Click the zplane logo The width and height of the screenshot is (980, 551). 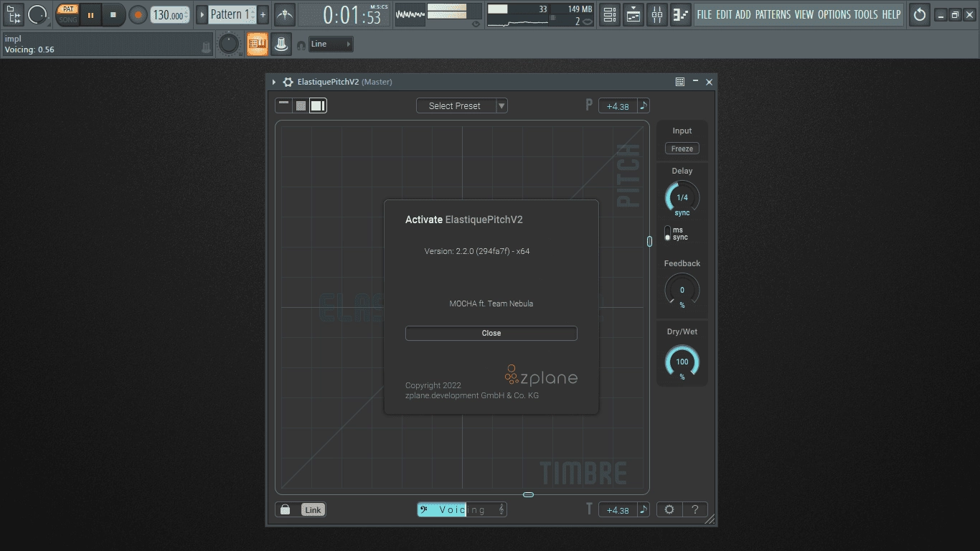pyautogui.click(x=541, y=377)
